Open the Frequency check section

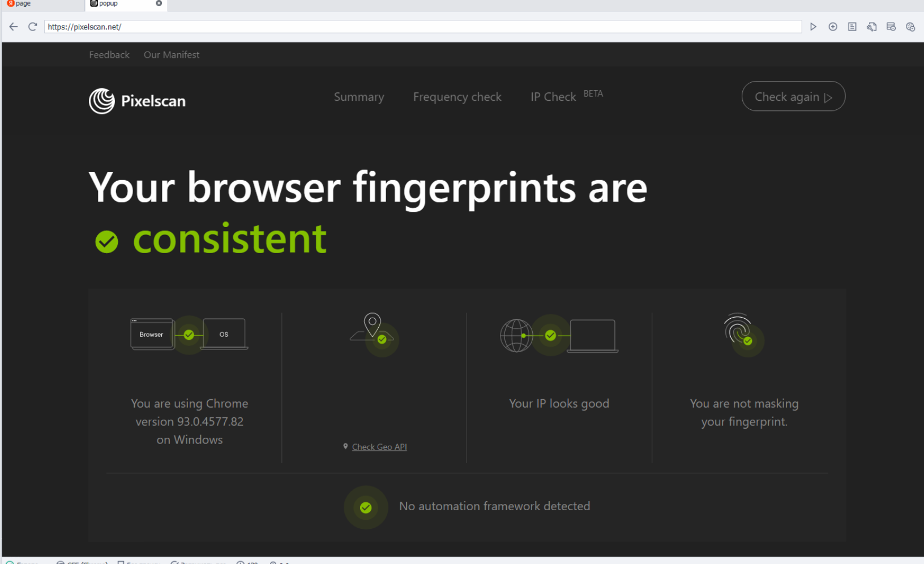tap(457, 97)
